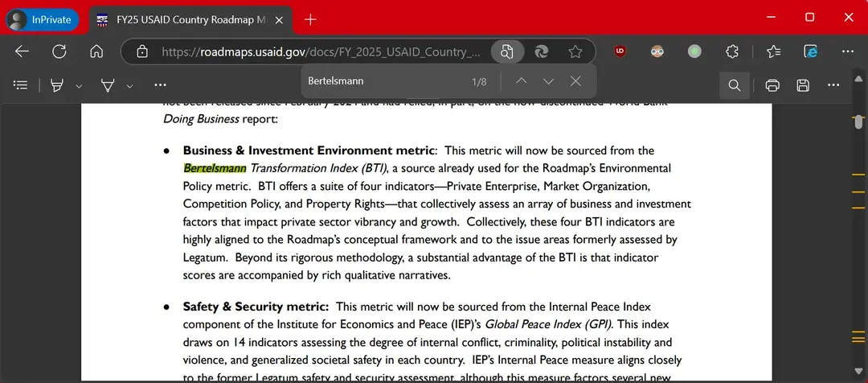Viewport: 868px width, 383px height.
Task: Expand the draw tool options arrow
Action: [x=129, y=85]
